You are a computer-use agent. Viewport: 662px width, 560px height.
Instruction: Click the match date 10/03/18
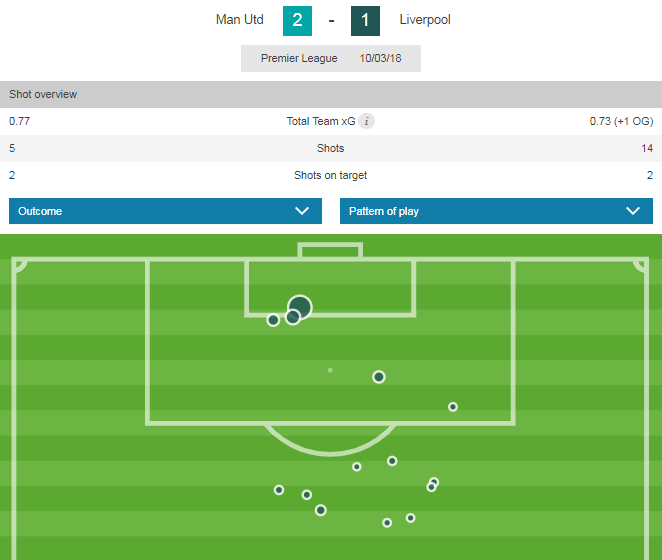(379, 58)
